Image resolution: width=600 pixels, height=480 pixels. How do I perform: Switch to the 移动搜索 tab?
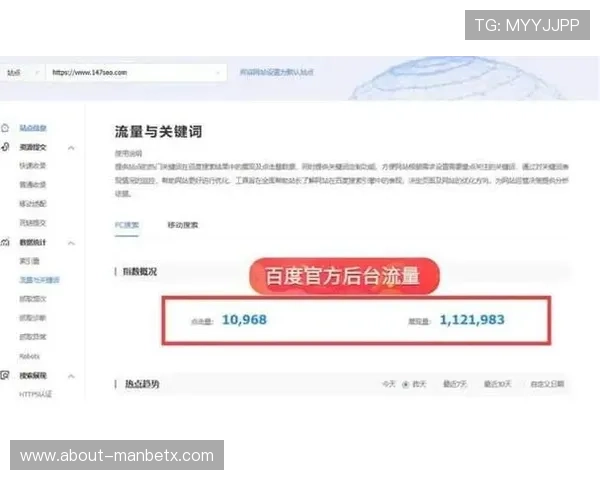tap(183, 225)
